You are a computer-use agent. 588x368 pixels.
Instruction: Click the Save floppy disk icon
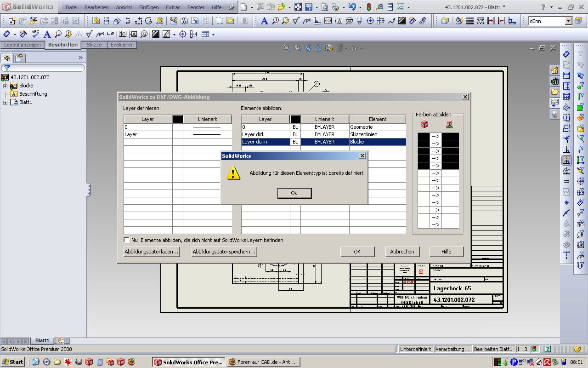click(309, 7)
